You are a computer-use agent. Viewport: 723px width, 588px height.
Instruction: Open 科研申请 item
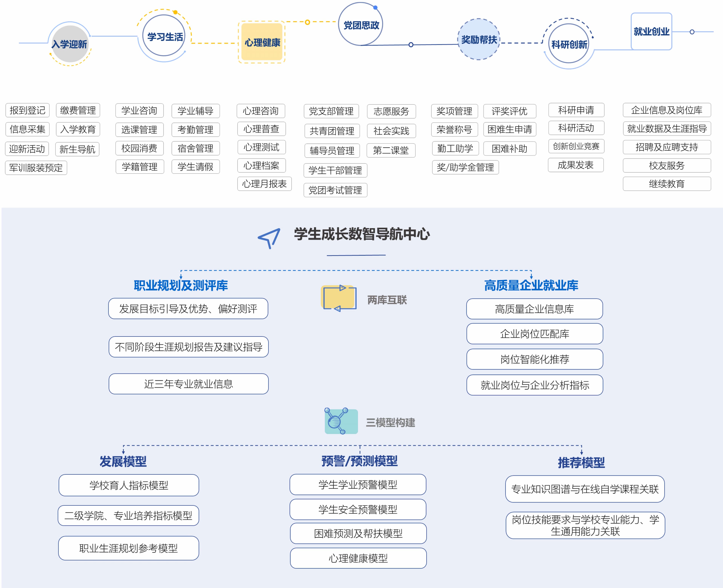click(x=576, y=110)
